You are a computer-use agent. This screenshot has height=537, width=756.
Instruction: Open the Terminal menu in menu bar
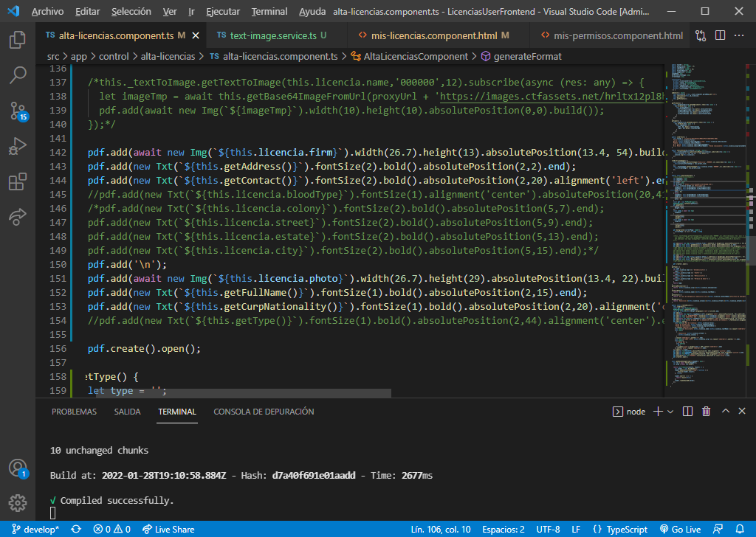(x=269, y=12)
